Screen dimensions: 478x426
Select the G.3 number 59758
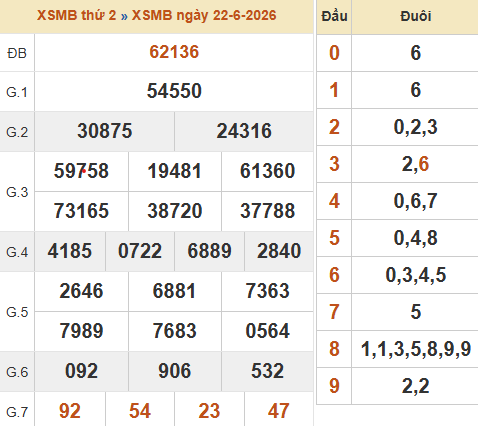(81, 171)
